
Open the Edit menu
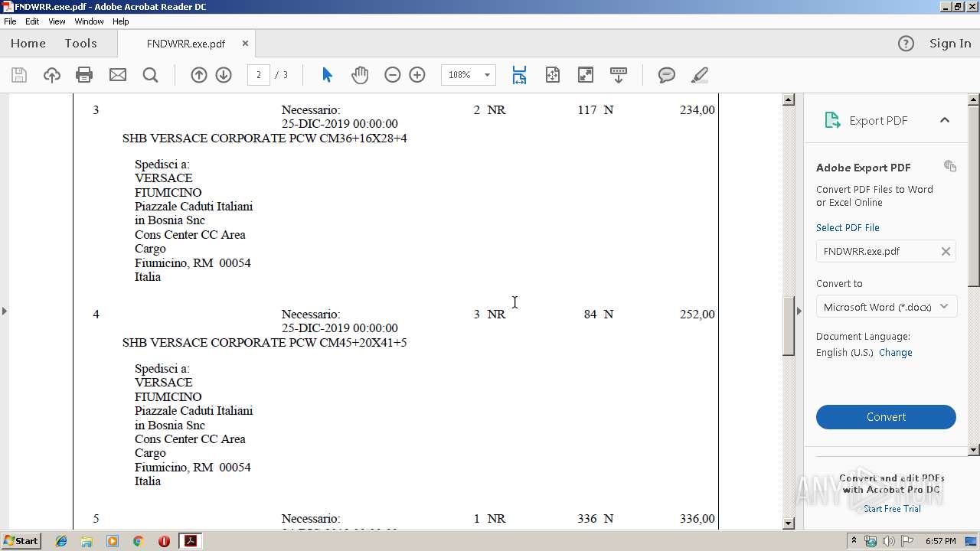(x=32, y=21)
